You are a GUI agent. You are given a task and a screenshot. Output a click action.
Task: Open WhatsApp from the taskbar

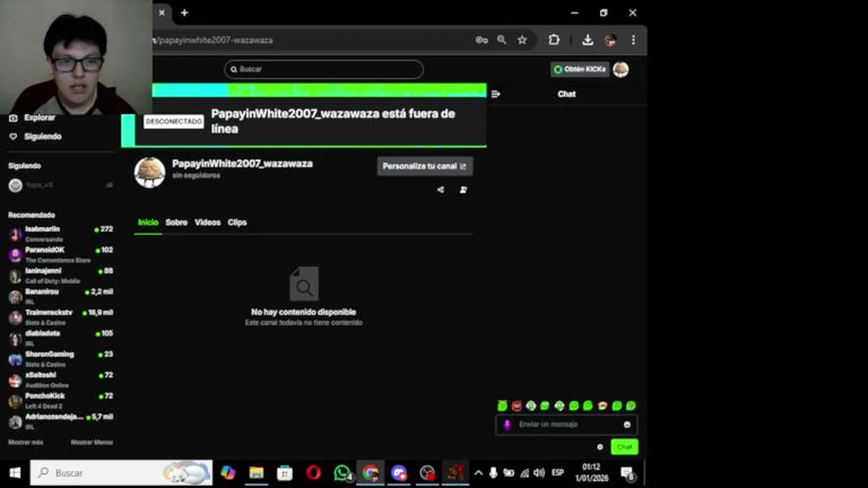click(342, 472)
